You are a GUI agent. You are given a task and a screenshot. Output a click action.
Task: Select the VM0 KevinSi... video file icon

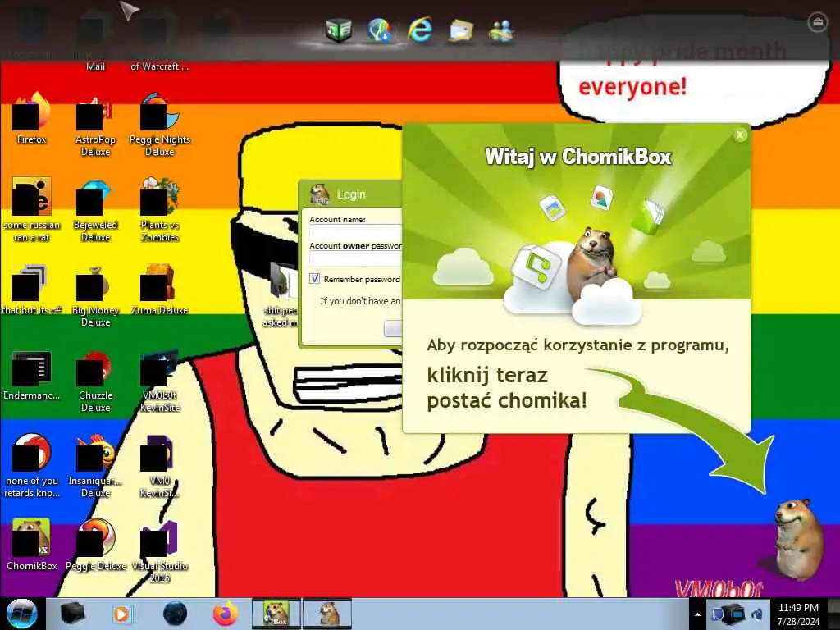tap(160, 466)
